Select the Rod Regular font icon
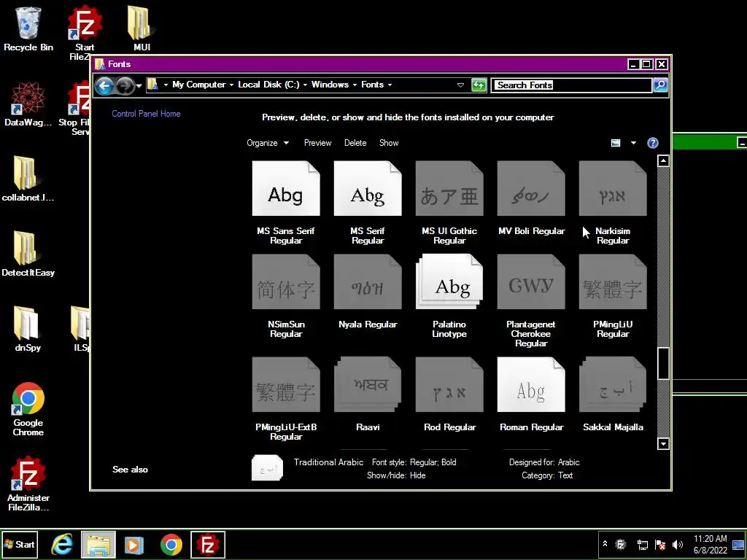This screenshot has height=560, width=747. point(449,385)
